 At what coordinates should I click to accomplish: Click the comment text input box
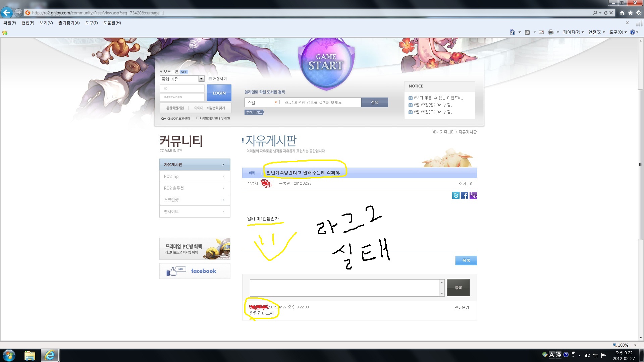pyautogui.click(x=344, y=288)
